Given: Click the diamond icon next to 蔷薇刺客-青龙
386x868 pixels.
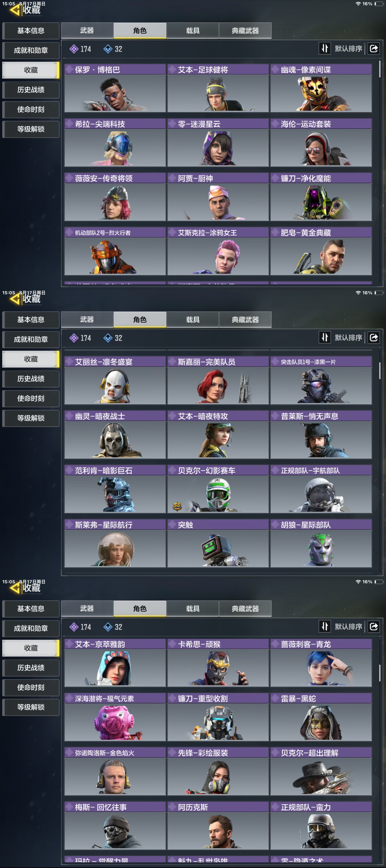Looking at the screenshot, I should pyautogui.click(x=276, y=644).
